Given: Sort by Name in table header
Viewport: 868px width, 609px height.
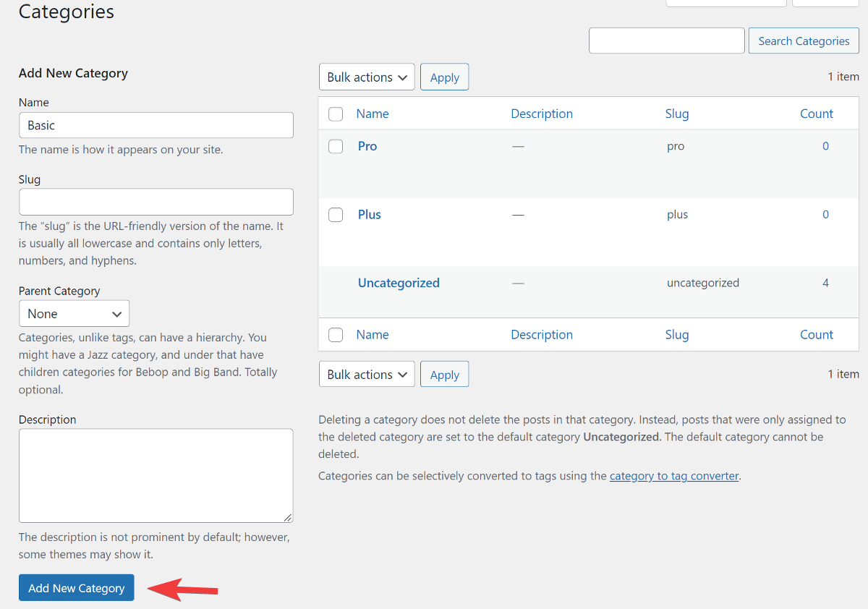Looking at the screenshot, I should coord(373,114).
